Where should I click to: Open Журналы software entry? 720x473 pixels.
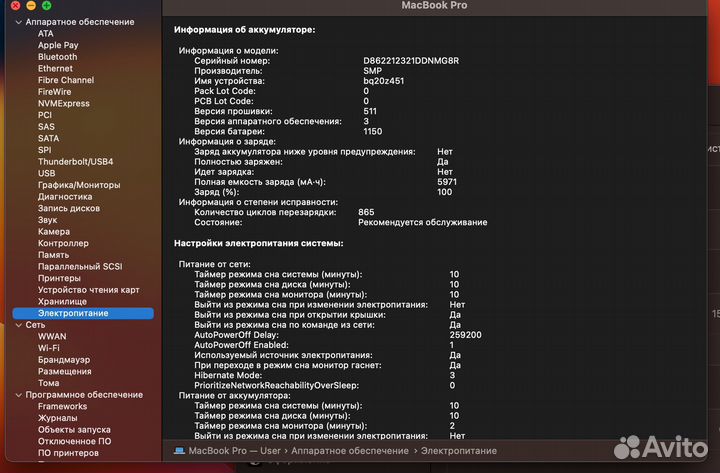click(x=57, y=418)
